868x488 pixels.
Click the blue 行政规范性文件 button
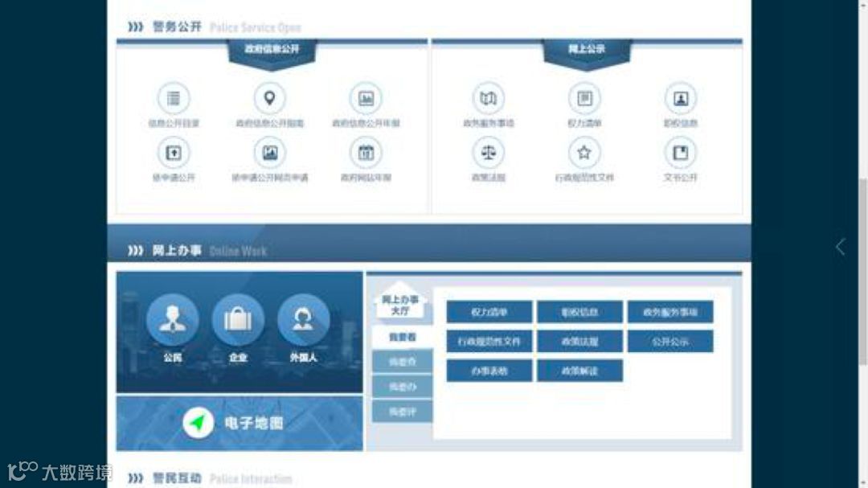tap(489, 341)
